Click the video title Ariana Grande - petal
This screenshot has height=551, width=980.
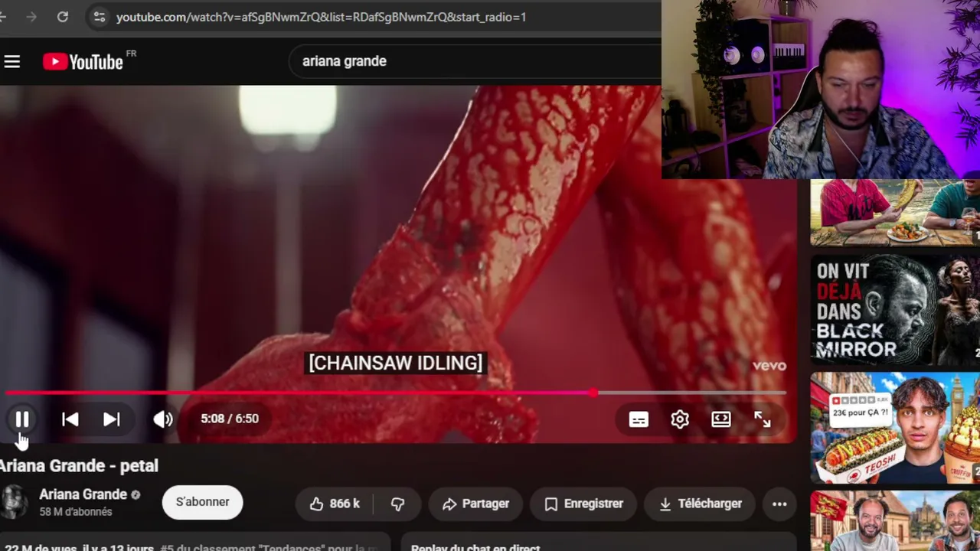pos(79,465)
